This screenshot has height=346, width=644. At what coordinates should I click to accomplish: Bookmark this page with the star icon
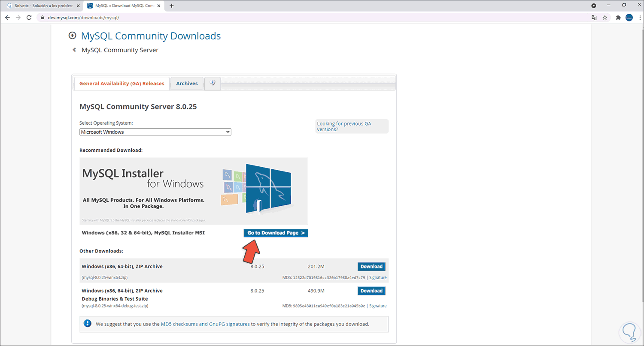[x=605, y=18]
